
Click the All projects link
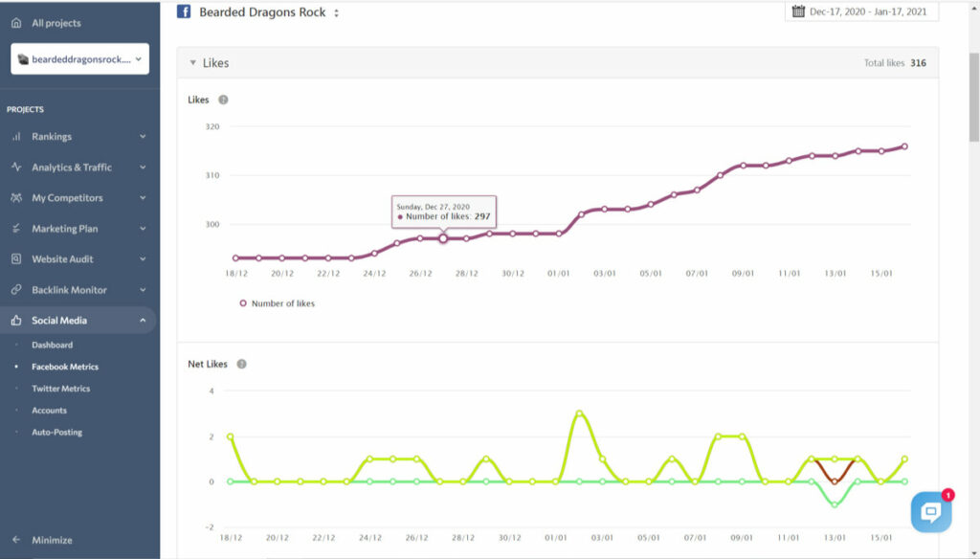click(x=56, y=23)
